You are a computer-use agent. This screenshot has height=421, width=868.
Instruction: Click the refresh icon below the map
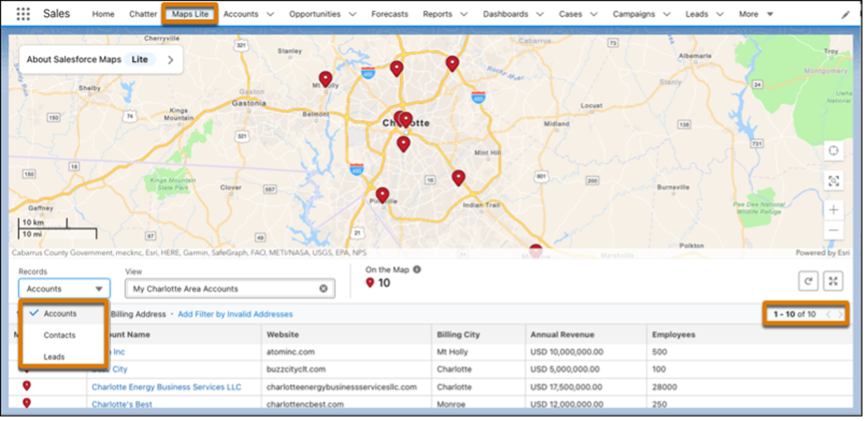coord(808,281)
